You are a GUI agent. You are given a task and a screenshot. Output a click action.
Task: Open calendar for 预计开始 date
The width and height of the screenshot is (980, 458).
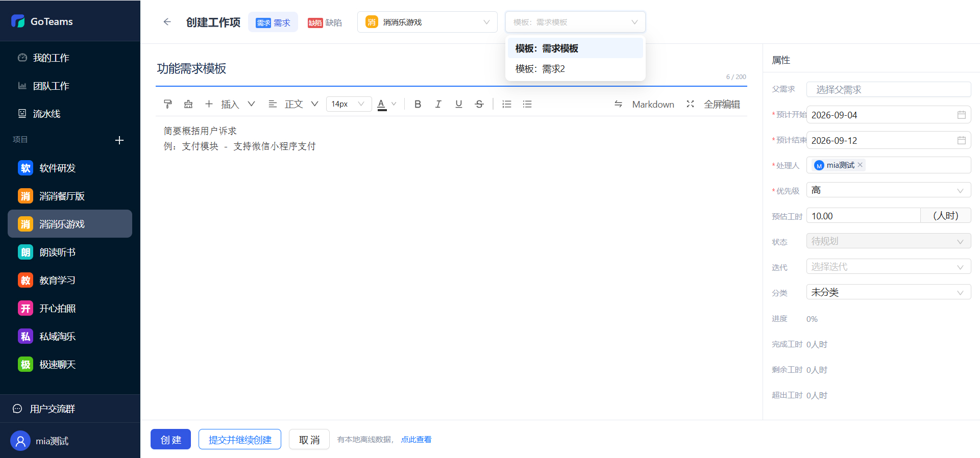962,115
